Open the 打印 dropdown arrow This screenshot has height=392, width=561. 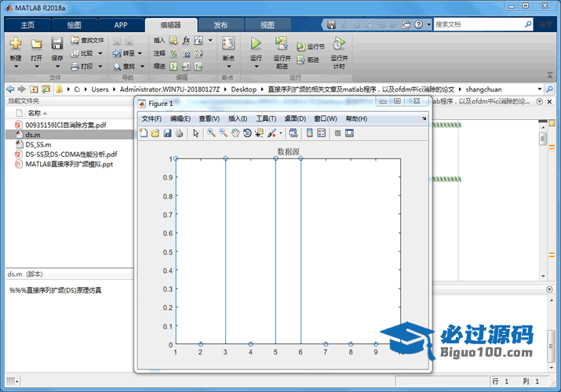(x=100, y=66)
